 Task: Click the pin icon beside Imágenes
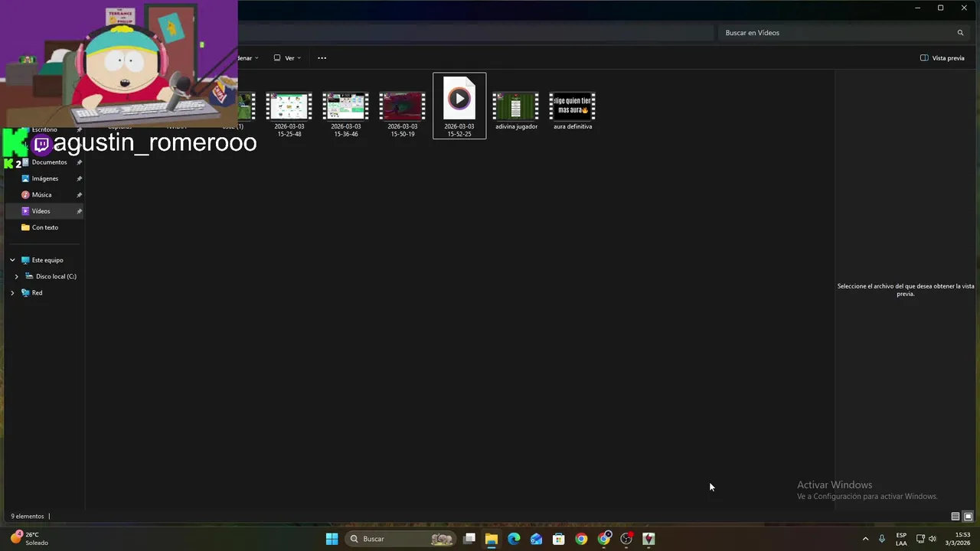[x=79, y=178]
